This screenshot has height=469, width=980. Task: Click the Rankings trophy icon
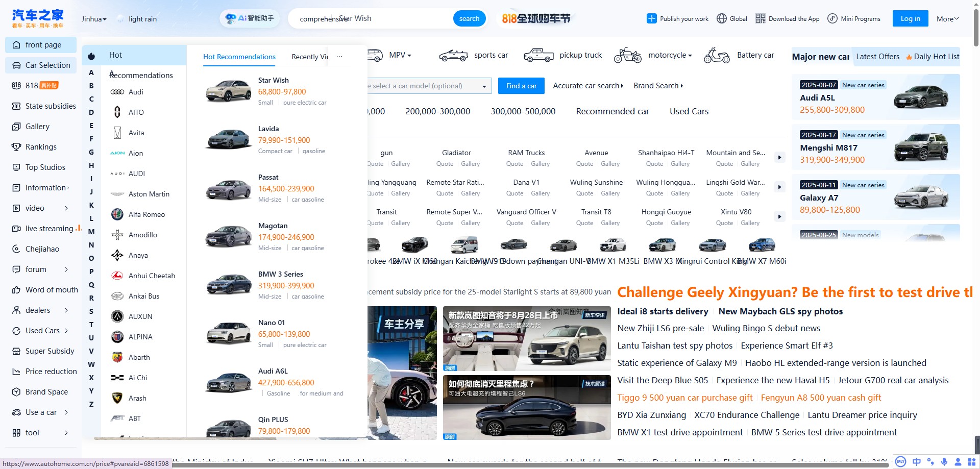coord(16,147)
